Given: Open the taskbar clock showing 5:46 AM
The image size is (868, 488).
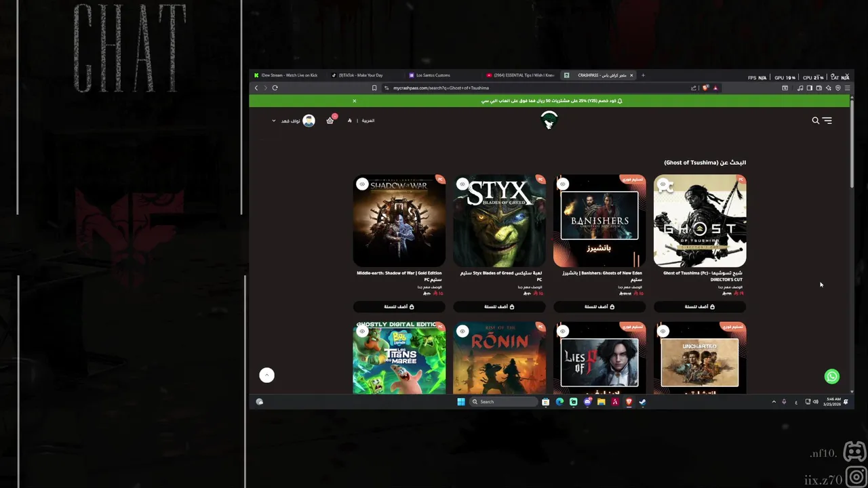Looking at the screenshot, I should (x=833, y=402).
